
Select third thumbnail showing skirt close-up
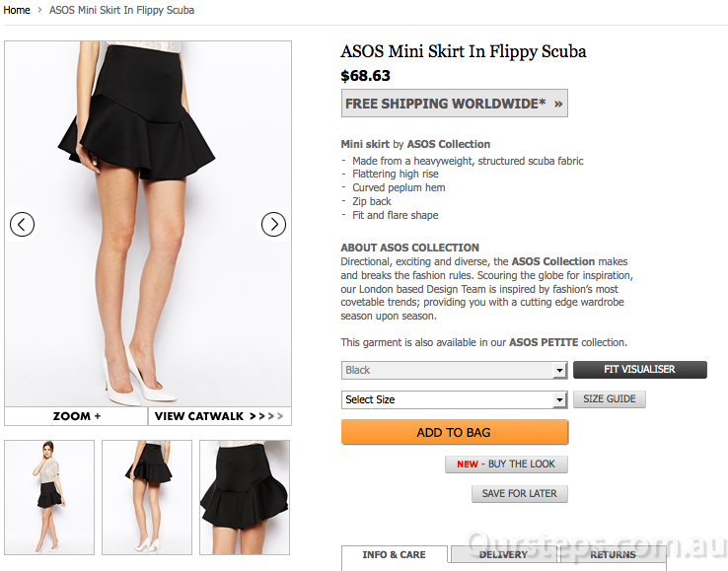245,497
